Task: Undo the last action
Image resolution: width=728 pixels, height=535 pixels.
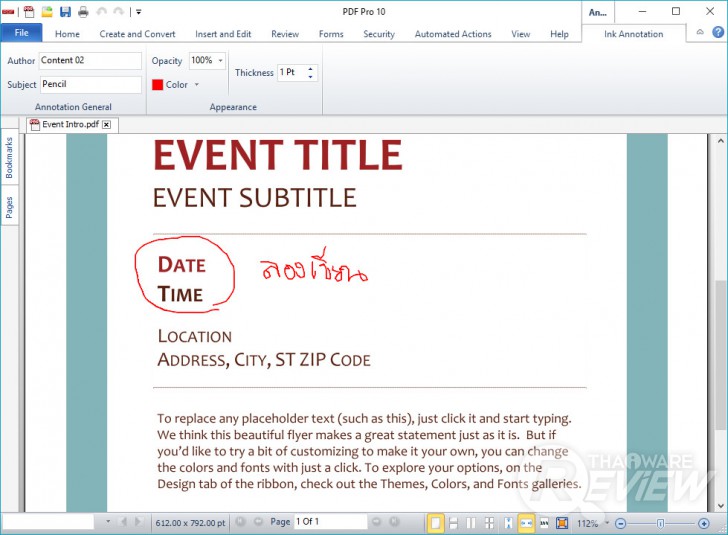Action: 101,12
